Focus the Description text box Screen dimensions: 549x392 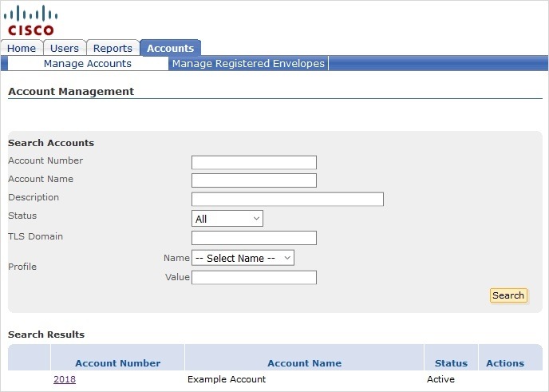pos(287,199)
